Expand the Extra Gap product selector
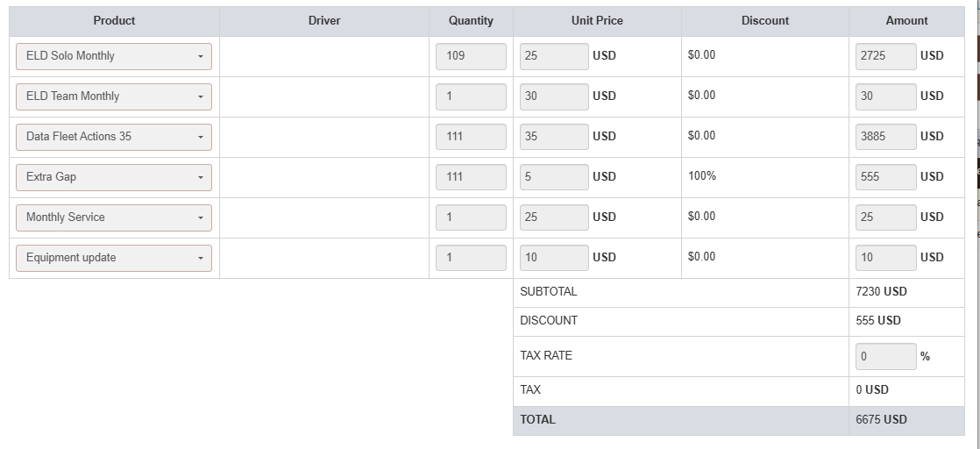This screenshot has width=980, height=449. point(114,177)
